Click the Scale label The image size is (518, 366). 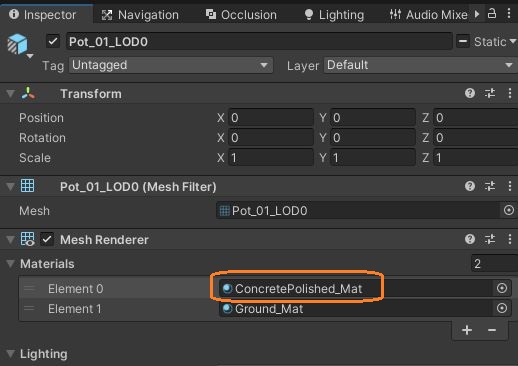(35, 158)
